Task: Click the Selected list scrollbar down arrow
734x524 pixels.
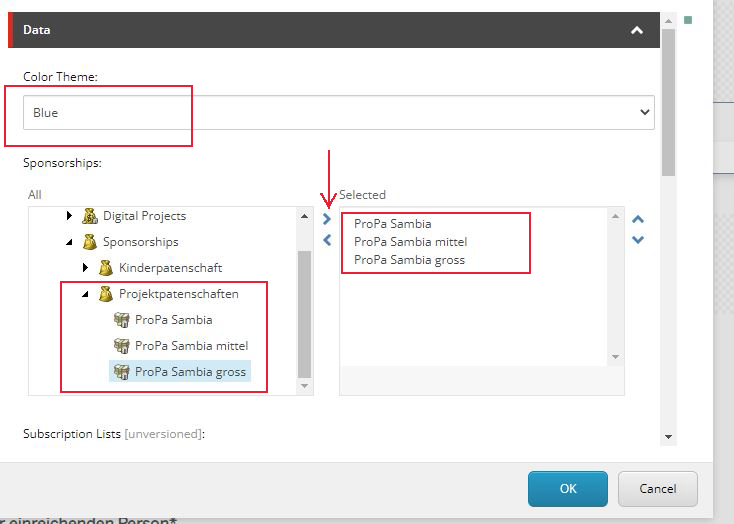Action: (615, 357)
